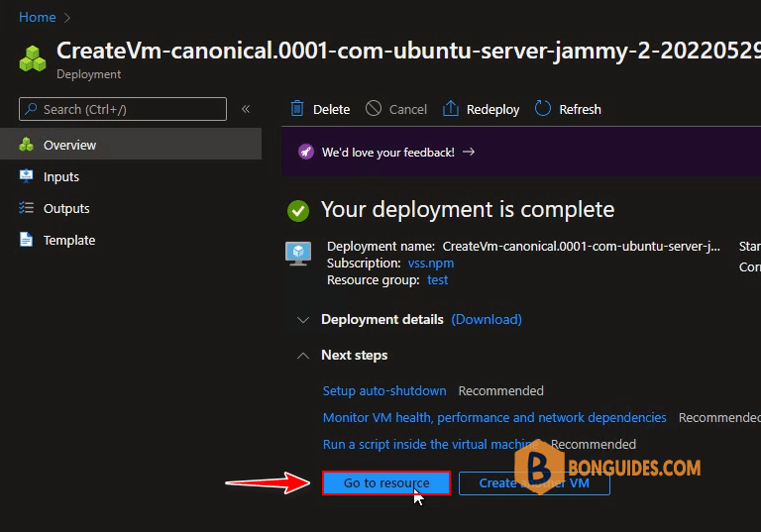Open Monitor VM health, performance link

(x=494, y=417)
